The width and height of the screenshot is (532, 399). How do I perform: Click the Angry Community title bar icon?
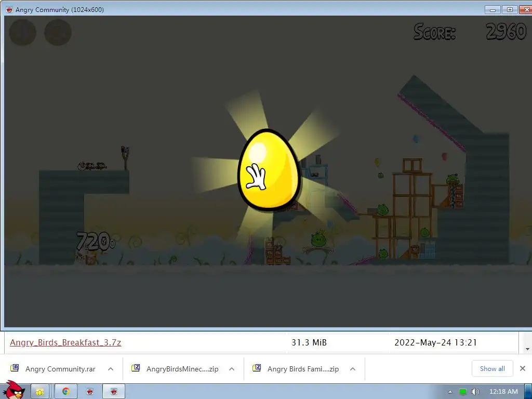coord(9,10)
